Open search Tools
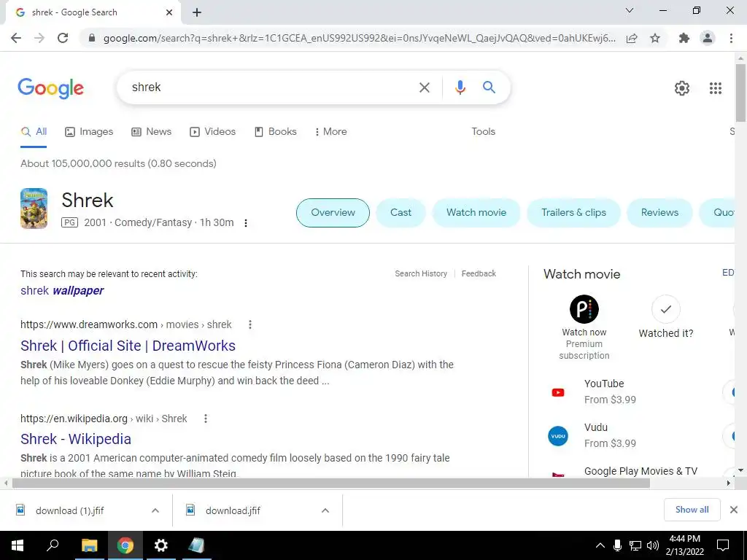 [483, 132]
